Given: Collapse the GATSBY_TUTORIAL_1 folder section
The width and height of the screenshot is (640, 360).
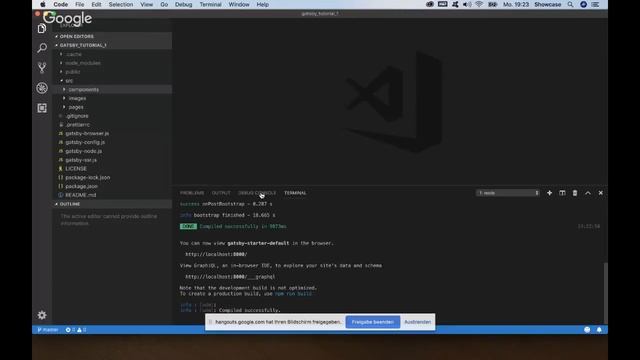Looking at the screenshot, I should tap(112, 45).
